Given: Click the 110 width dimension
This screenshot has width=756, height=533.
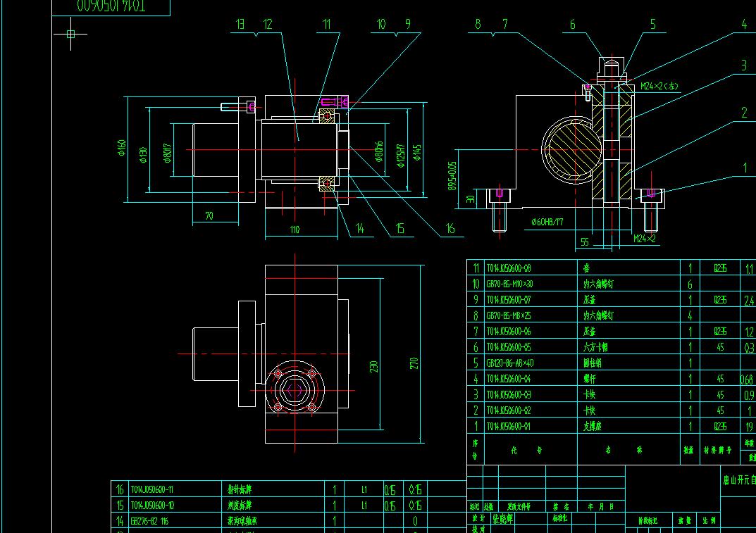Looking at the screenshot, I should 295,230.
